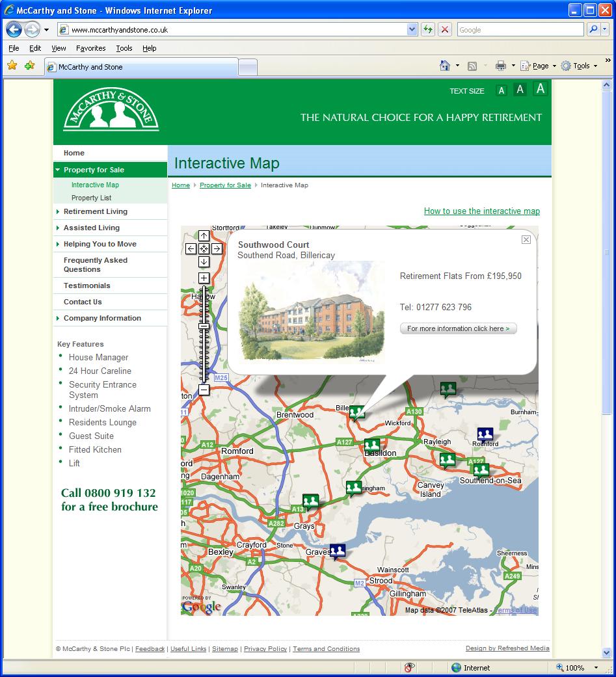Select the small text size A

pos(501,90)
